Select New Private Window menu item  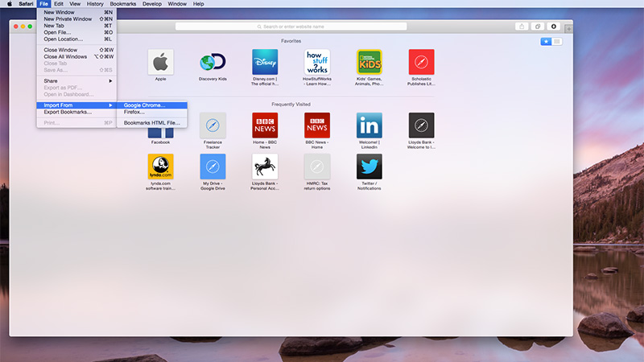click(76, 19)
